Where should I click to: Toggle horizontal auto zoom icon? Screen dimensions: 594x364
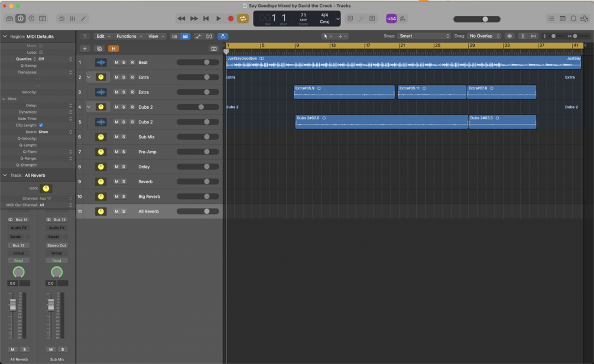coord(533,36)
